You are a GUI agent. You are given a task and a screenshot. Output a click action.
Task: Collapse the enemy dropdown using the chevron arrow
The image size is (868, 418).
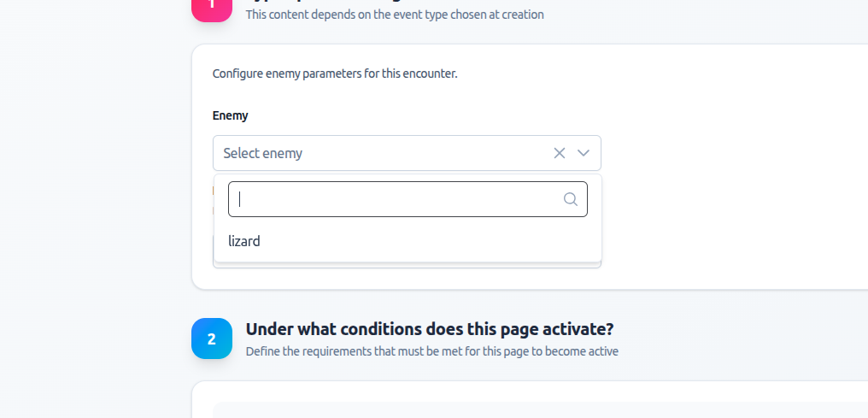[x=584, y=153]
